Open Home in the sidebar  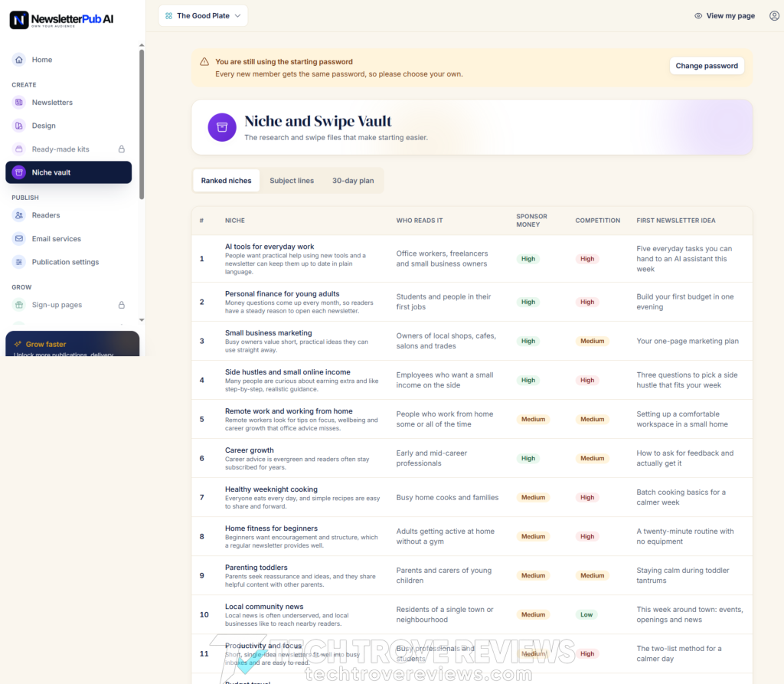[68, 60]
